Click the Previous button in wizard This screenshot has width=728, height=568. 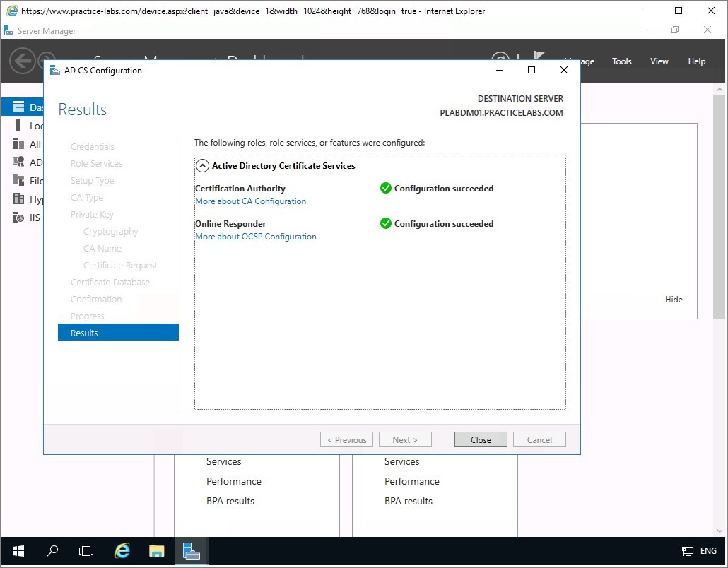pos(347,440)
